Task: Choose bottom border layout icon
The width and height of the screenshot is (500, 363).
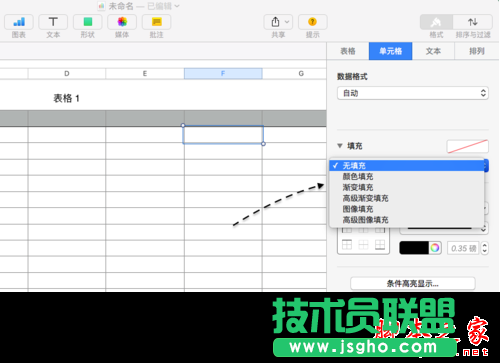Action: tap(380, 245)
